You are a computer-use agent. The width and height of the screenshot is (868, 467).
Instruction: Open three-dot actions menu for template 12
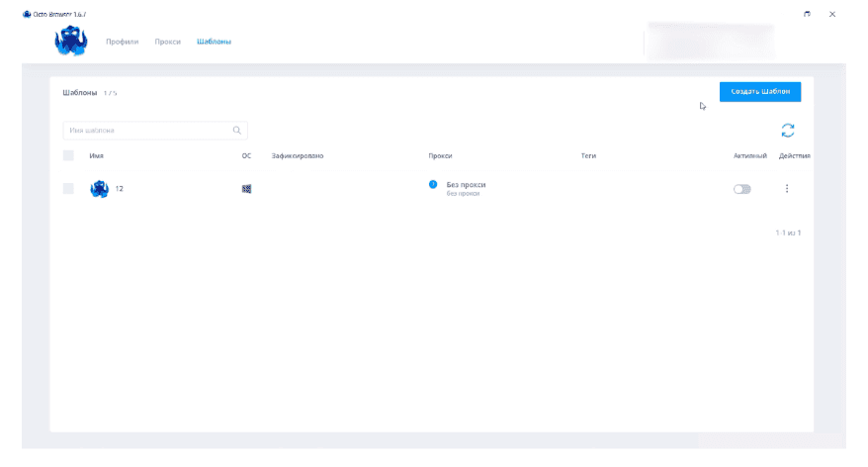click(787, 189)
